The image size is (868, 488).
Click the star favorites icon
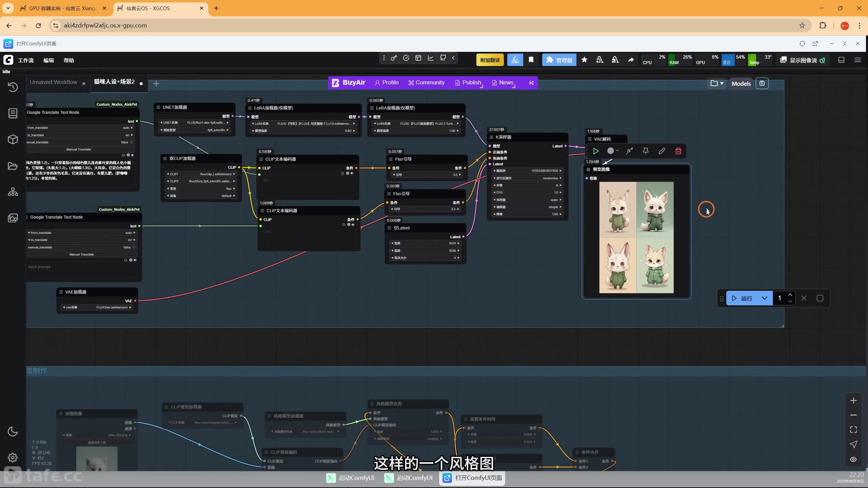click(x=584, y=60)
